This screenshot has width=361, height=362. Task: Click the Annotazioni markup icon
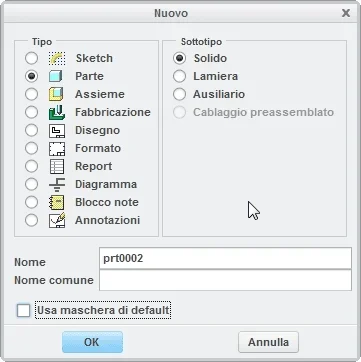coord(57,220)
